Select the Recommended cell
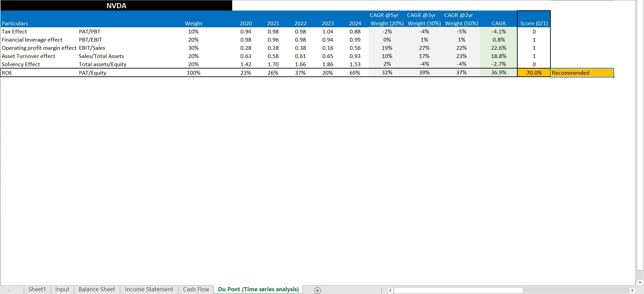Viewport: 644px width, 294px height. [582, 73]
